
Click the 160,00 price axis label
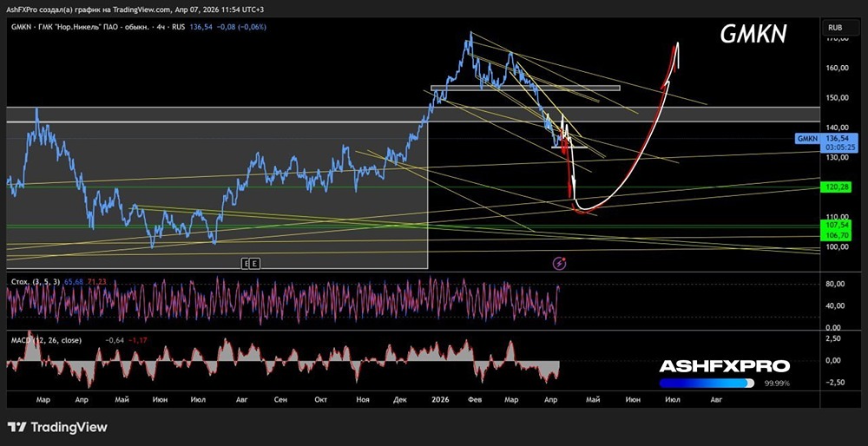pos(837,68)
